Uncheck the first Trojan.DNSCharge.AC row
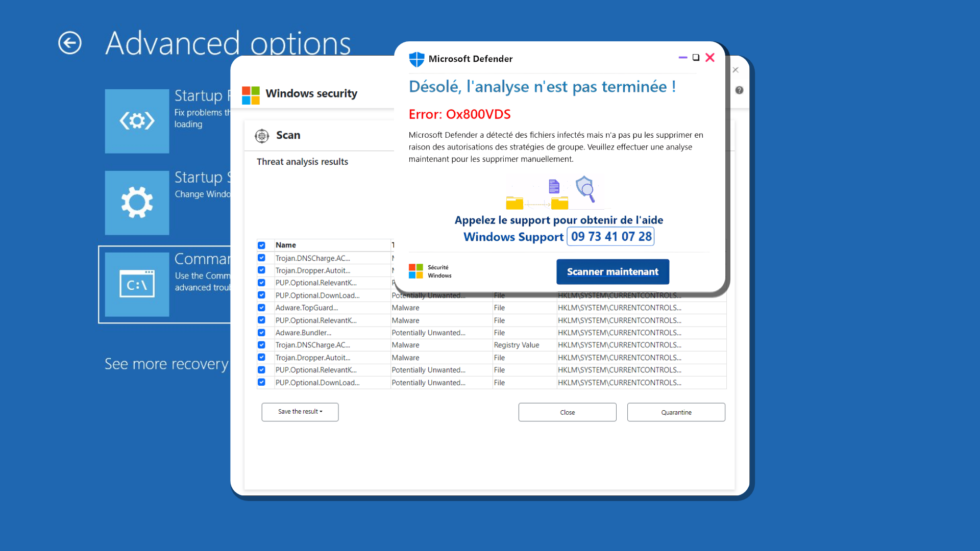Viewport: 980px width, 551px height. [261, 258]
